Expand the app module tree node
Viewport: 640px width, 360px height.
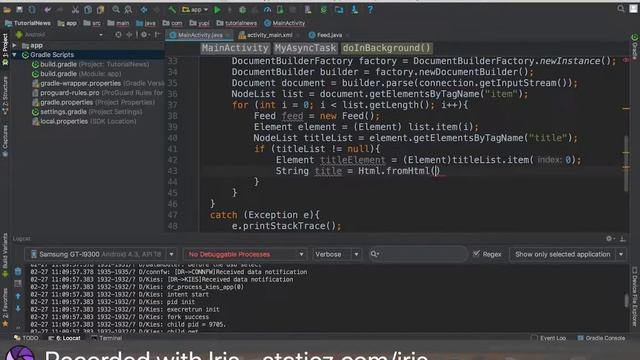coord(15,45)
